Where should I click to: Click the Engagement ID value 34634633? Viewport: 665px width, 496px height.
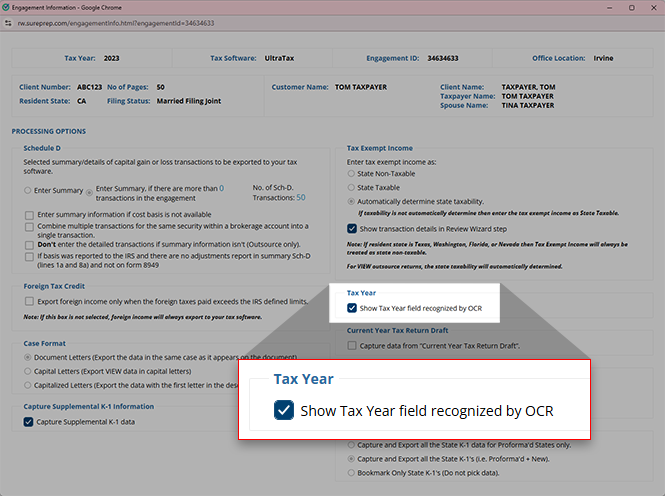click(x=443, y=58)
